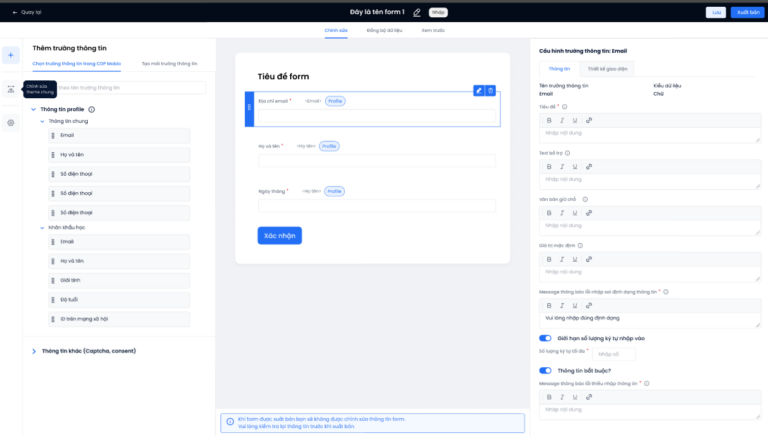Click the plus add-field icon in left sidebar
The height and width of the screenshot is (436, 768).
(x=11, y=55)
